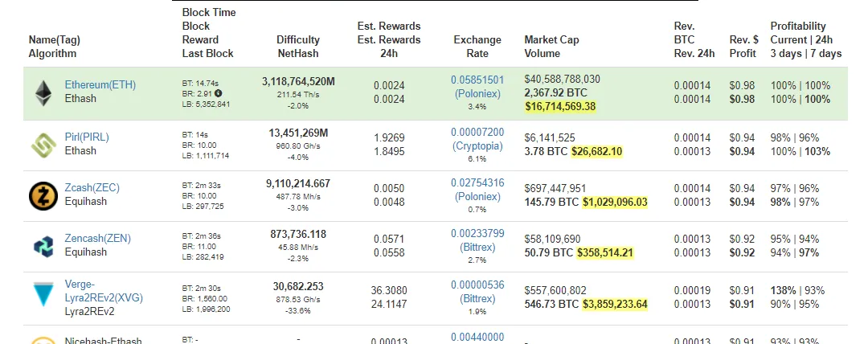
Task: Click Verge block reward BR: 1,560.00
Action: pos(204,298)
